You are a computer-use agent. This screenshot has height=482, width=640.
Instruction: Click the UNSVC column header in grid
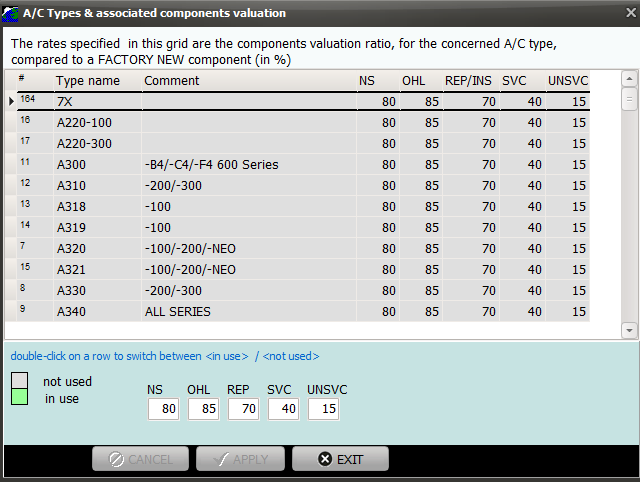point(567,80)
